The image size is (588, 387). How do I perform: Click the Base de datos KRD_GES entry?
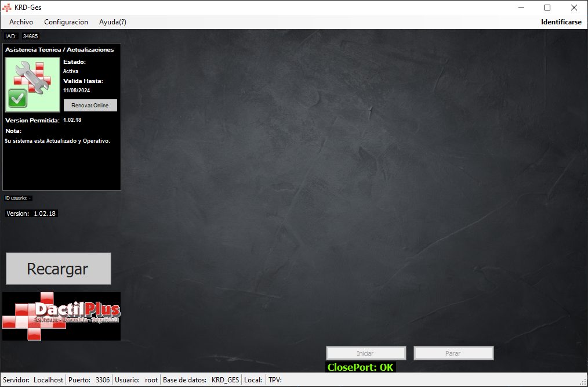(x=201, y=380)
